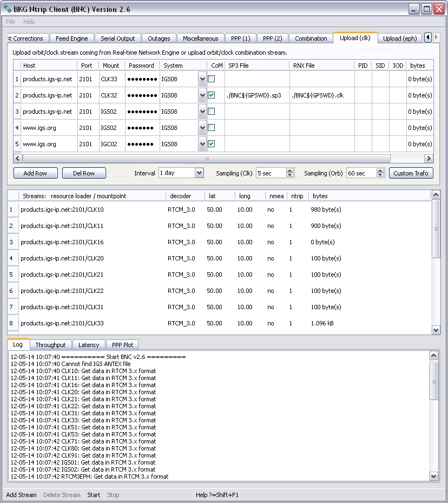
Task: Enable the CoM checkbox for CLK33 row
Action: (212, 79)
